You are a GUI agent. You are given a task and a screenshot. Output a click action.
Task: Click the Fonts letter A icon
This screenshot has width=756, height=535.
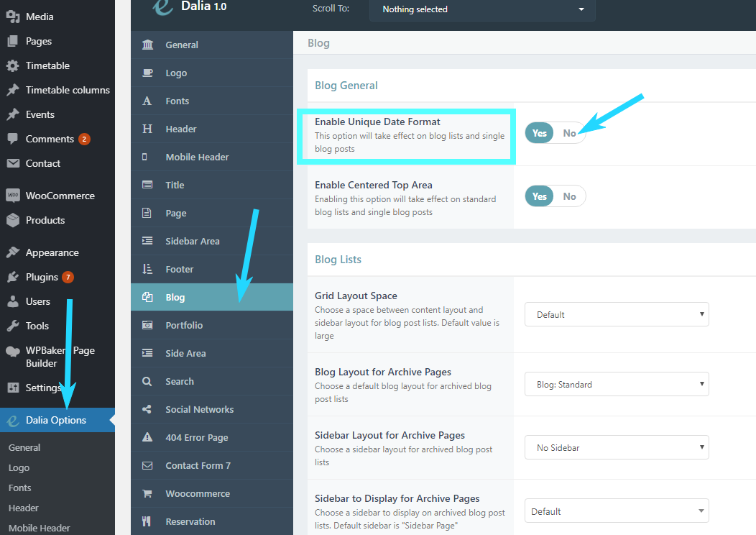(147, 101)
